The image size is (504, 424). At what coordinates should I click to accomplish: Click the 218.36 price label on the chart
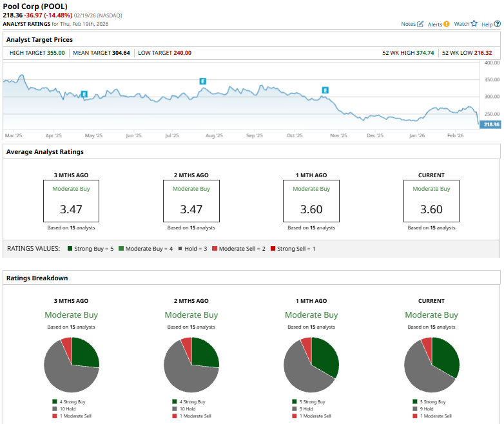(x=490, y=124)
